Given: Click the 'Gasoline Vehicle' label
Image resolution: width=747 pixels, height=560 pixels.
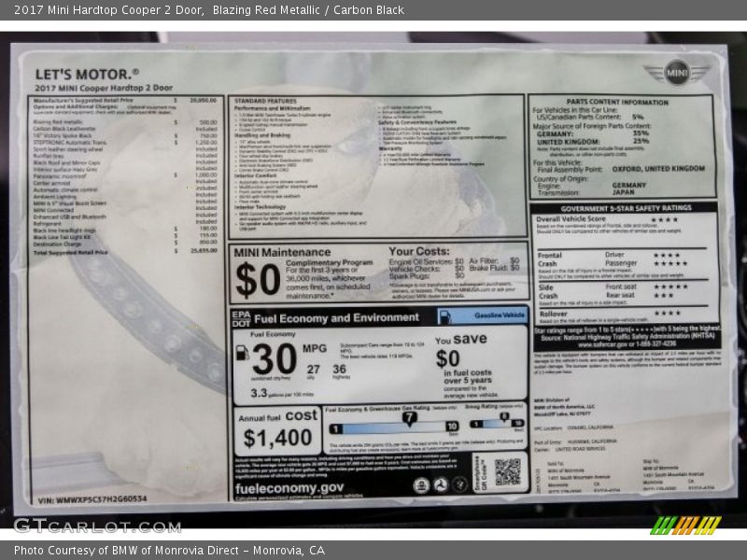Looking at the screenshot, I should pyautogui.click(x=500, y=315).
